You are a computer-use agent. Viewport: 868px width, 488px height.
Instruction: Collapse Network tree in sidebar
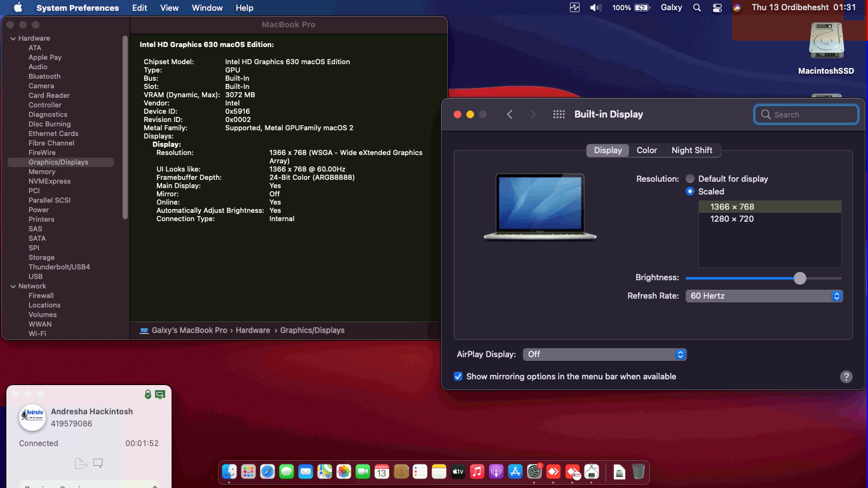(13, 286)
